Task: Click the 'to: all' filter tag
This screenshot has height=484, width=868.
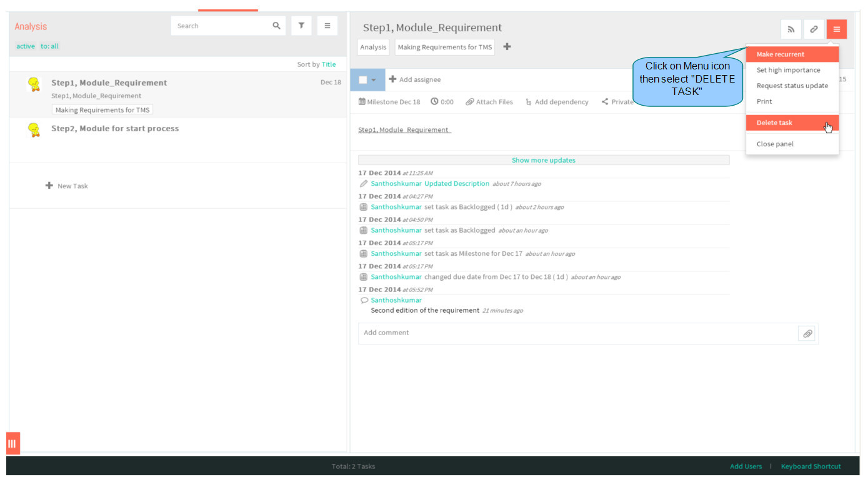Action: [50, 46]
